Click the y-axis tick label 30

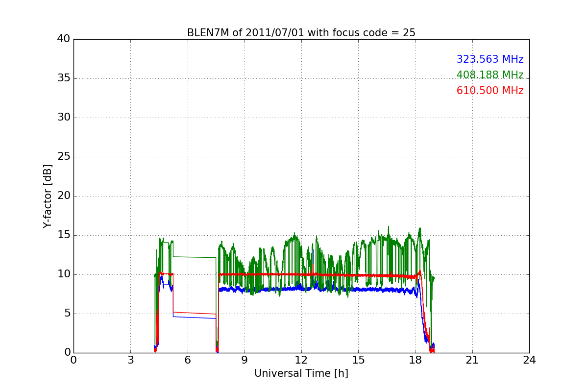coord(64,118)
